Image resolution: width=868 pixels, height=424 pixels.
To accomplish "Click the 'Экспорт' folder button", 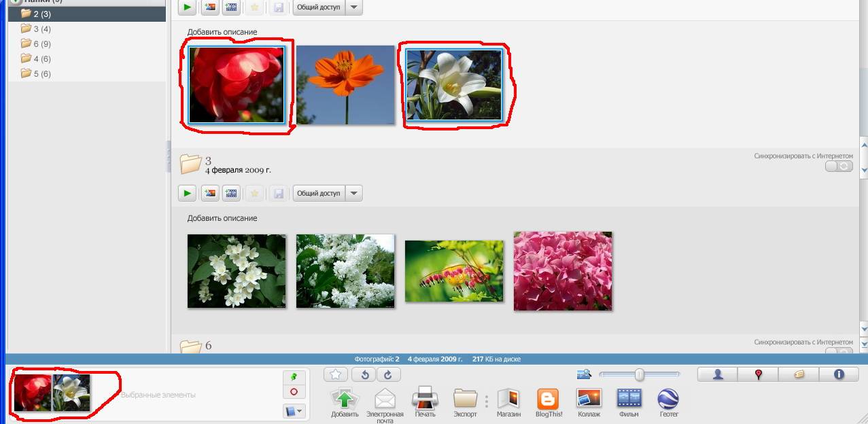I will 465,403.
